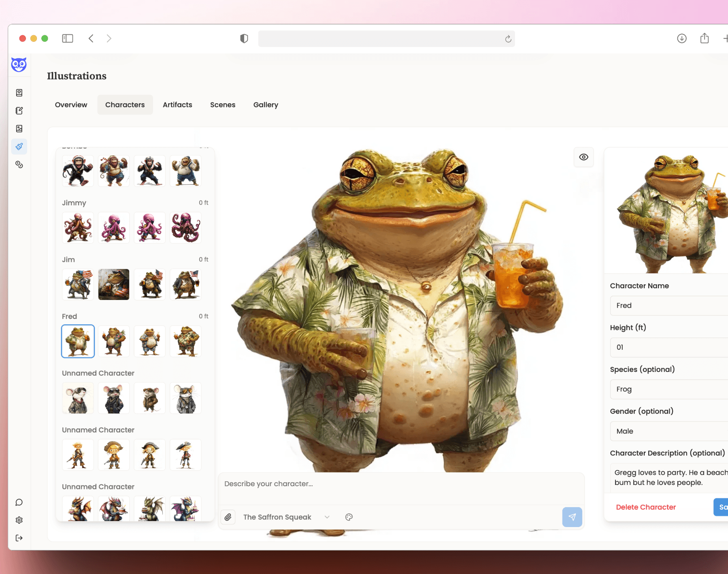Select the notebook editing icon in sidebar
Screen dimensions: 728x574
(19, 111)
